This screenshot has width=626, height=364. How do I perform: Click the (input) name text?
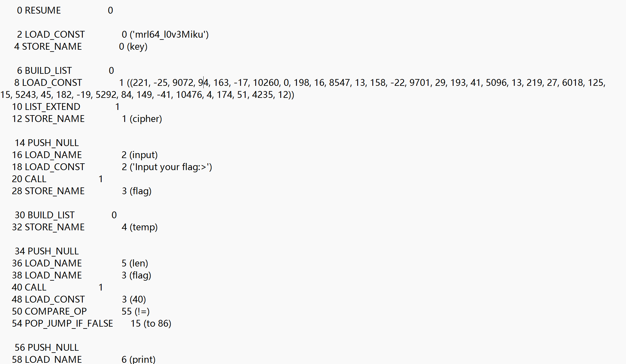point(144,155)
